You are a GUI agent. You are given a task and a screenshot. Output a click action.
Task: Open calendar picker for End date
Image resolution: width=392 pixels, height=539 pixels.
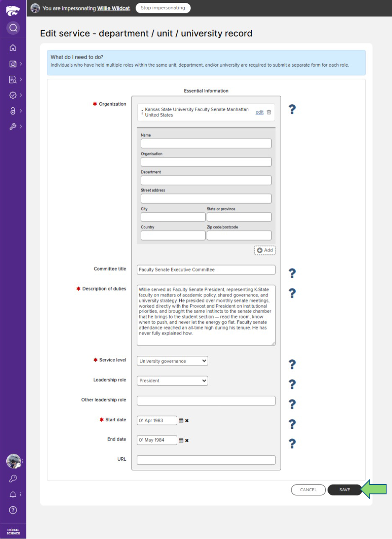[181, 441]
